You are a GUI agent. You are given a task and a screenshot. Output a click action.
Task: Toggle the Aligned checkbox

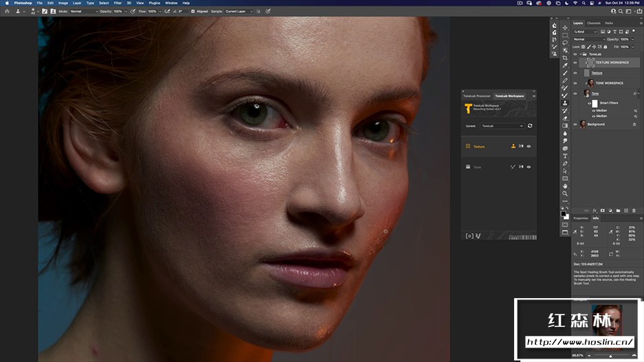click(x=192, y=12)
